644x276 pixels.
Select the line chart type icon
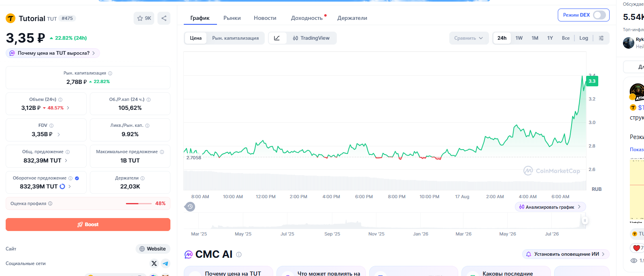tap(277, 38)
